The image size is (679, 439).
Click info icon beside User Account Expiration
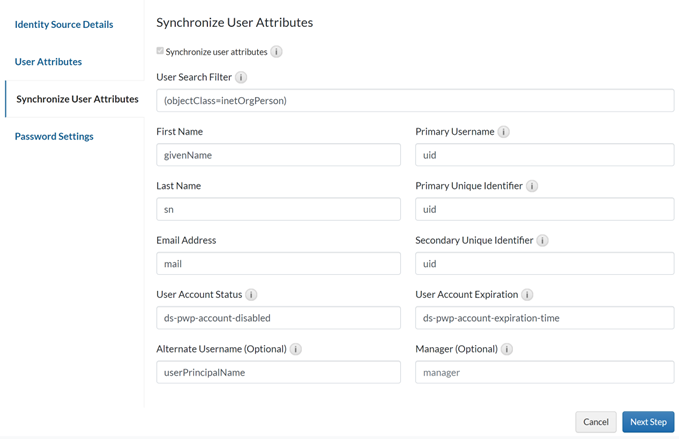point(527,295)
